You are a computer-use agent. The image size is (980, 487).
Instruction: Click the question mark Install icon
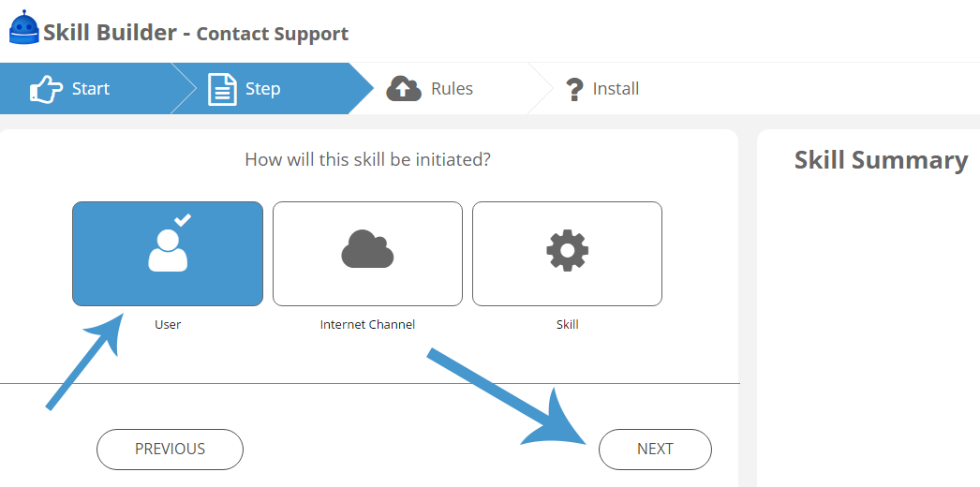pos(573,89)
